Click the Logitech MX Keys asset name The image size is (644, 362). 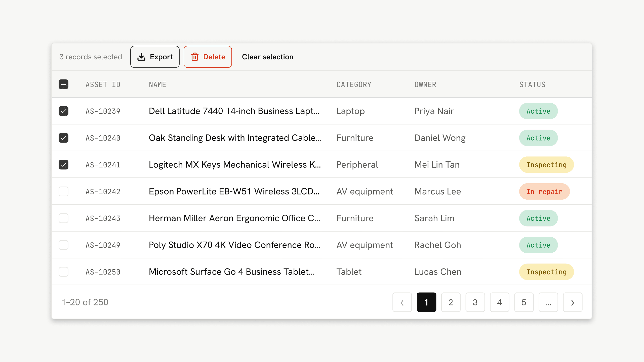(x=235, y=165)
